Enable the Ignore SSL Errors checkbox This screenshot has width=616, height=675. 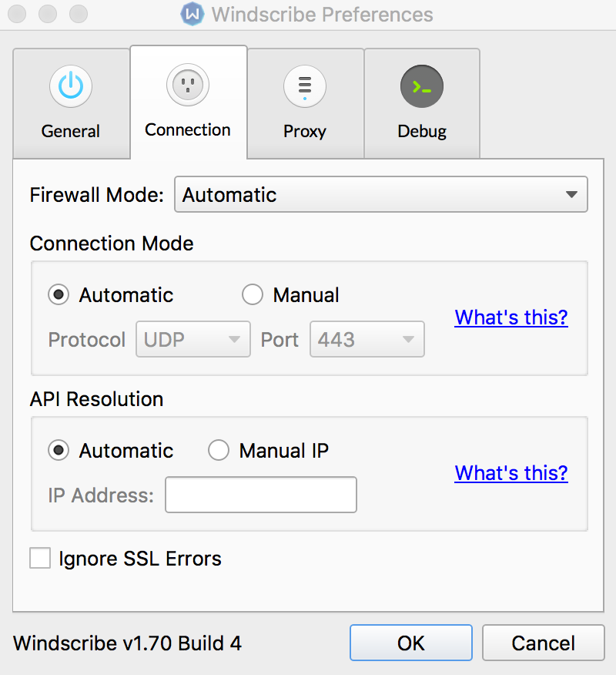(40, 559)
